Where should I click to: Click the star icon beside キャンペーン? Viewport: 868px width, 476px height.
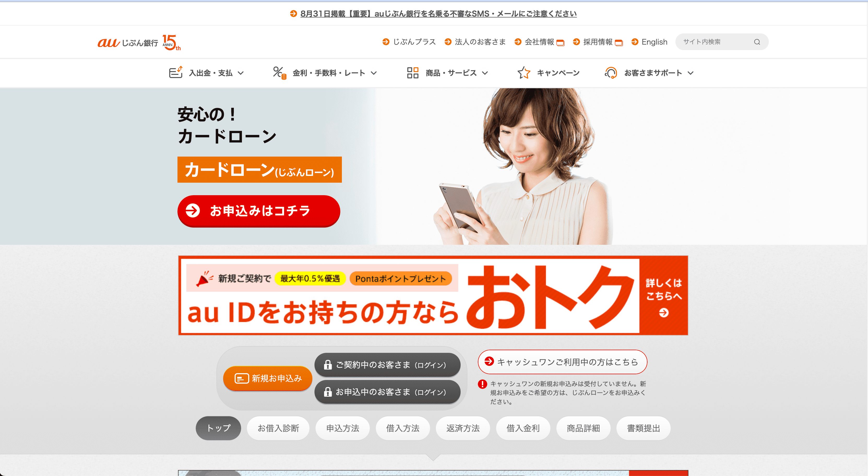point(524,73)
